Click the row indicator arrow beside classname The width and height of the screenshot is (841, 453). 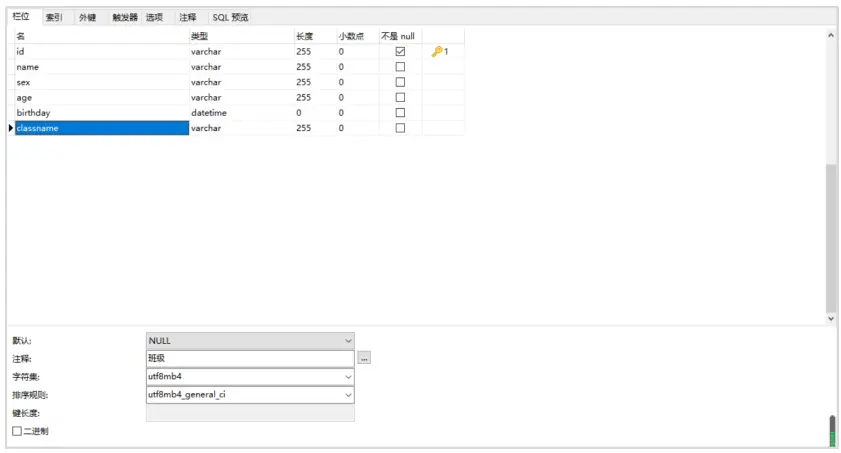click(x=11, y=128)
